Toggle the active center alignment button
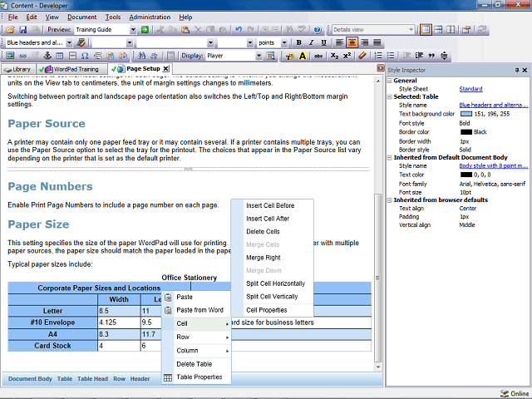Screen dimensions: 532x399 point(352,42)
